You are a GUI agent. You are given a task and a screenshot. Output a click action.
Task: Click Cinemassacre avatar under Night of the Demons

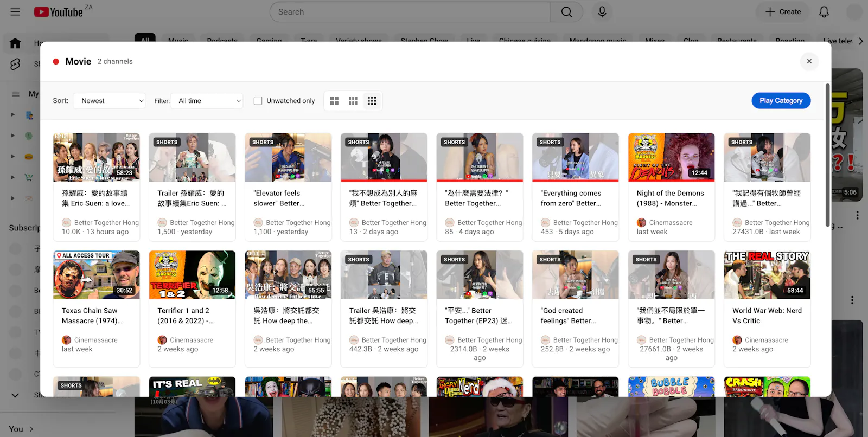click(641, 222)
